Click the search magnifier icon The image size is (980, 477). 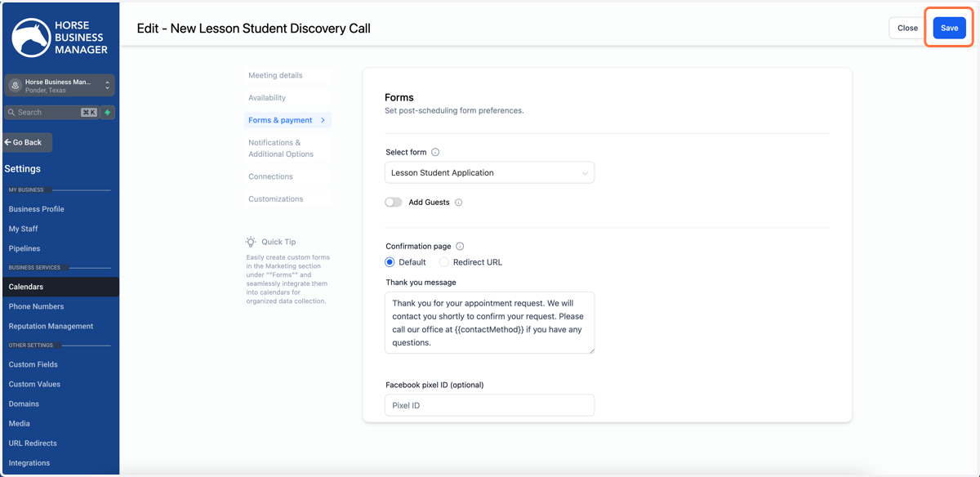pos(11,113)
